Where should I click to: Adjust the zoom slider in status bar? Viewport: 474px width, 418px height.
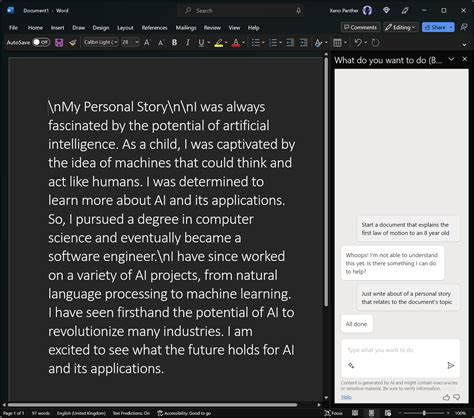coord(424,413)
